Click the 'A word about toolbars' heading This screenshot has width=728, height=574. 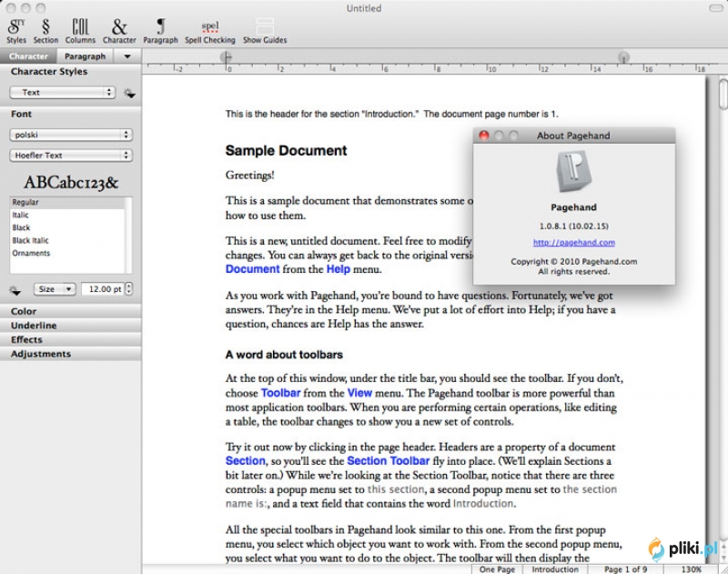284,355
